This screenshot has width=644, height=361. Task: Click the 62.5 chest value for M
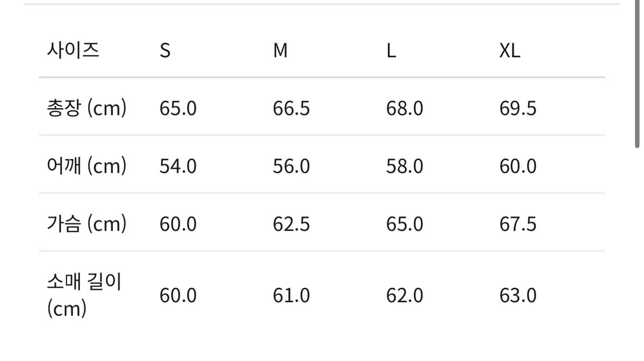click(x=291, y=224)
